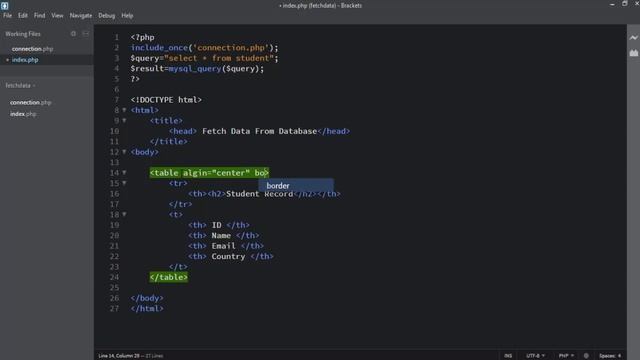
Task: Click line number 25 in the gutter
Action: [x=114, y=288]
